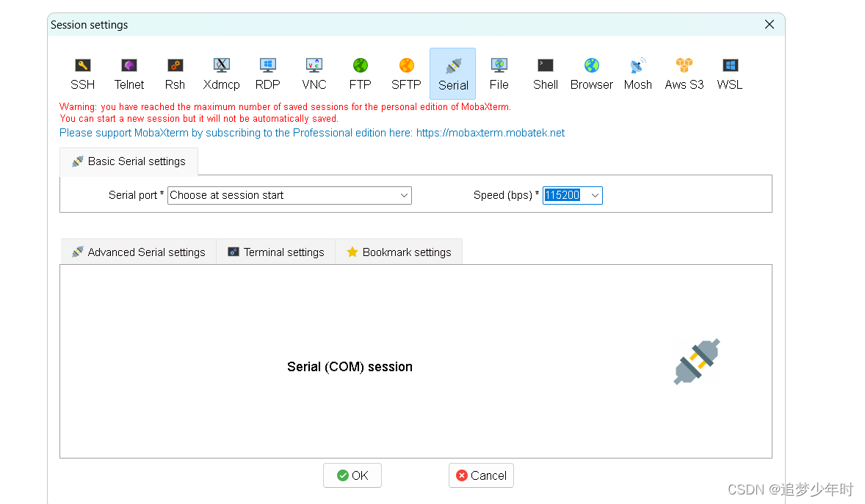Pick the Rsh session icon

(x=175, y=74)
